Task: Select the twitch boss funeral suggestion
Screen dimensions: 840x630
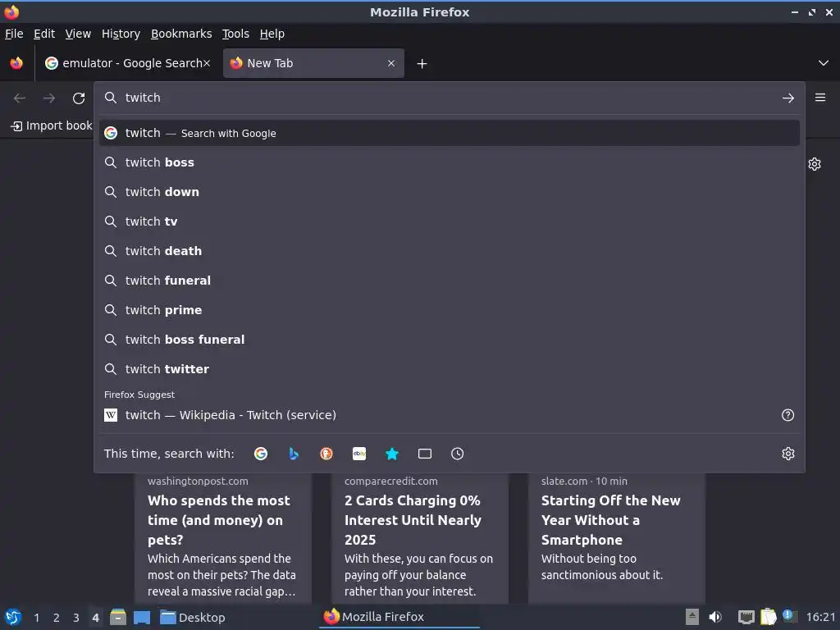Action: (x=449, y=339)
